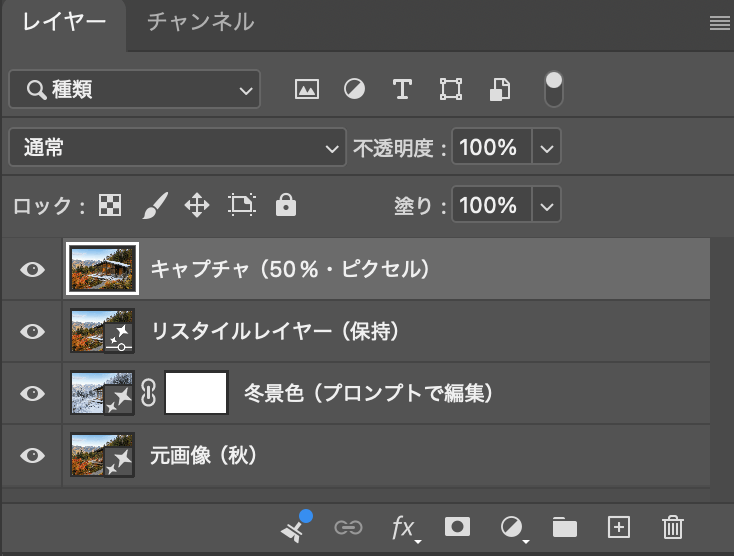This screenshot has width=734, height=556.
Task: Lock transparent pixels checkerboard icon
Action: click(110, 205)
